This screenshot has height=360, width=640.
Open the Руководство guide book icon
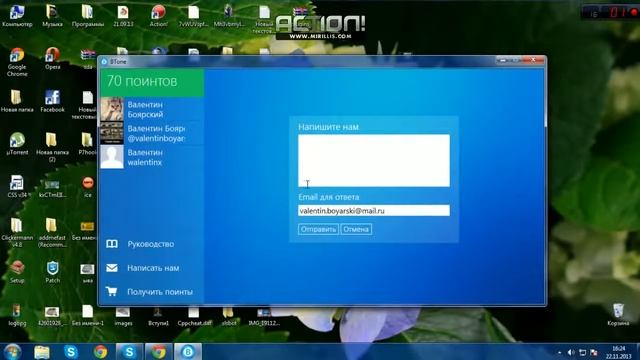(x=112, y=244)
